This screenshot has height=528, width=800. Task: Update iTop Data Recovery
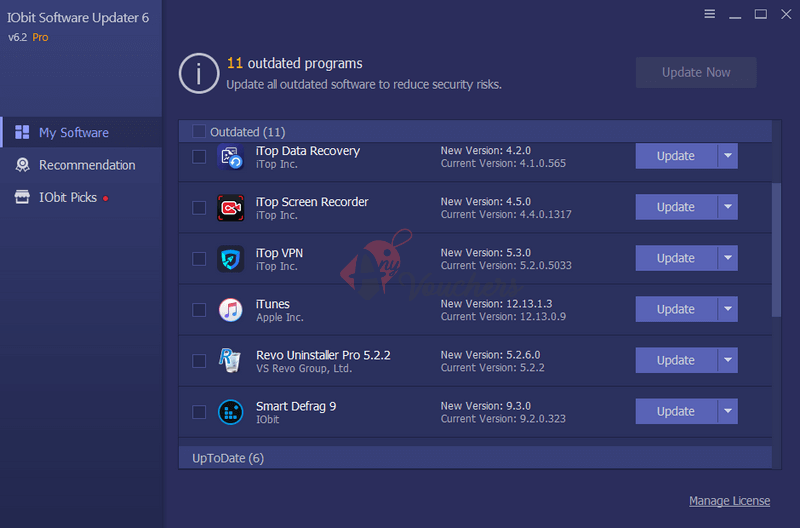676,156
